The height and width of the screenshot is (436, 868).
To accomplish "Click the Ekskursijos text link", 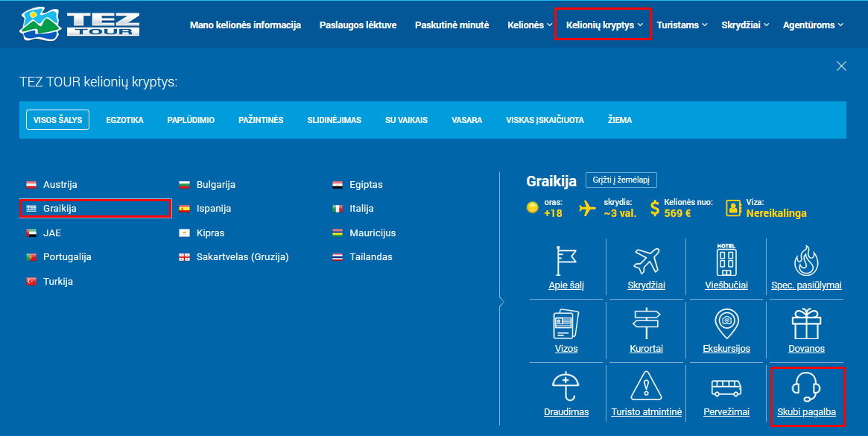I will click(726, 349).
